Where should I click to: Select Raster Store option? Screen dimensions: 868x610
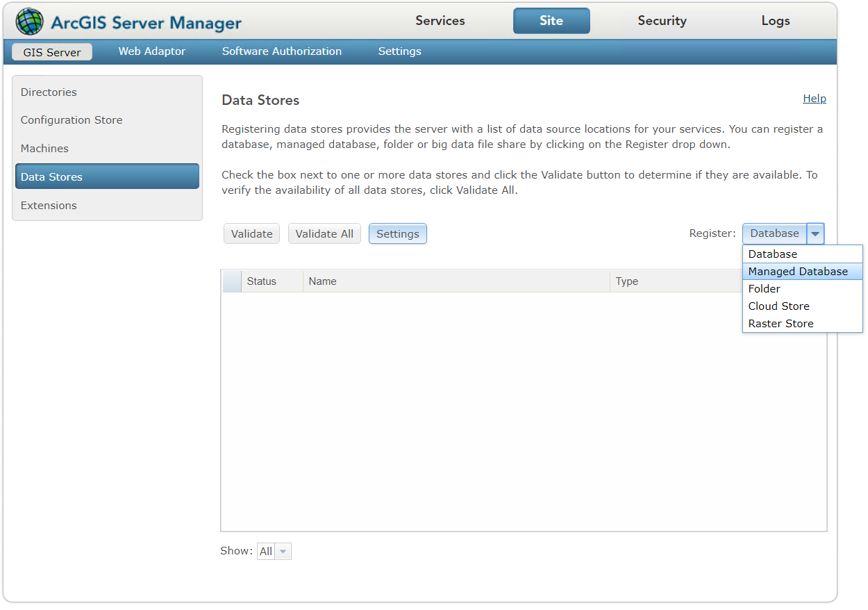(781, 324)
